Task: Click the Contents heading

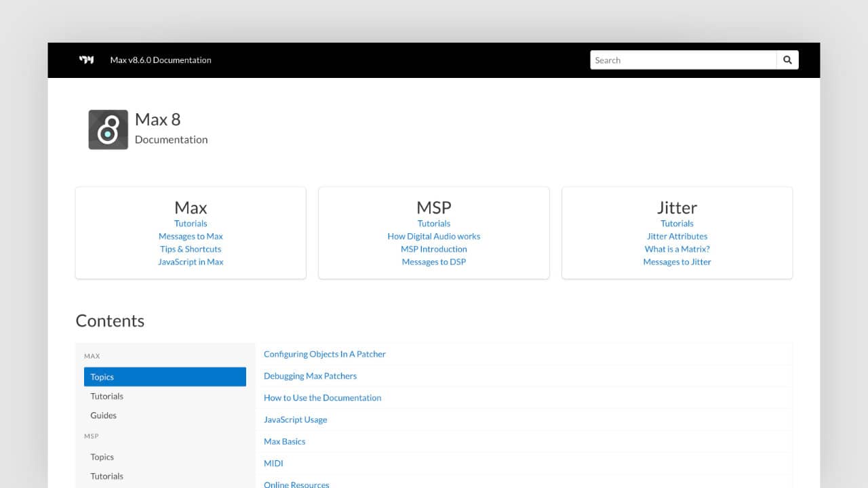Action: click(110, 321)
